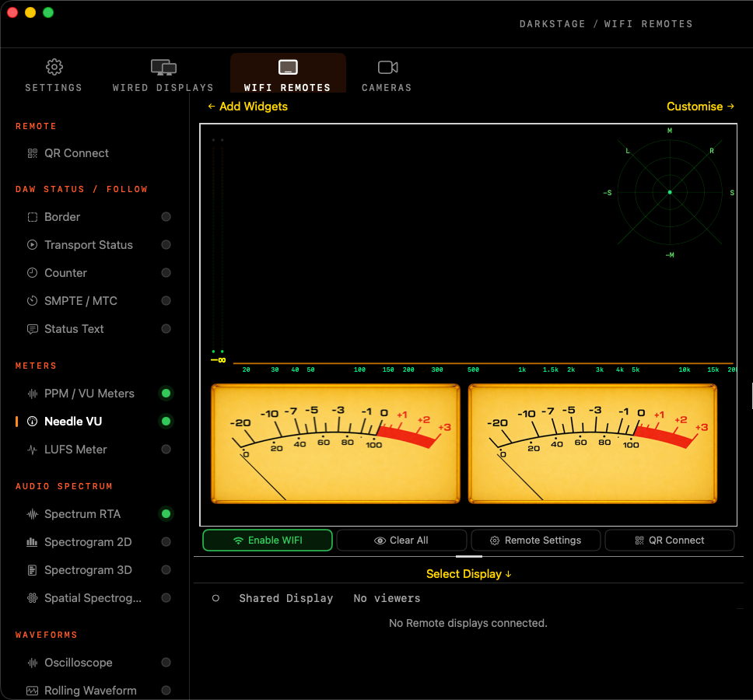Click the macOS green zoom window button
This screenshot has height=700, width=753.
[x=48, y=12]
